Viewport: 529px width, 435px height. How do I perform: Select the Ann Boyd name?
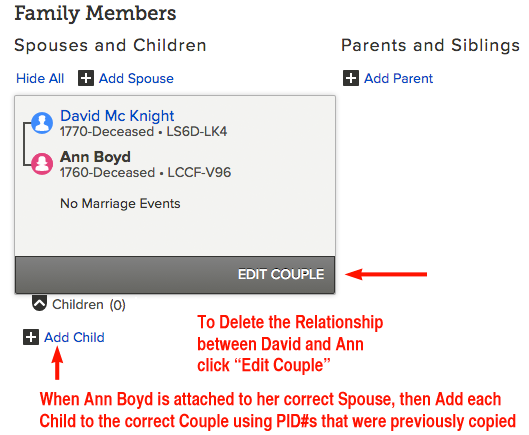(95, 157)
